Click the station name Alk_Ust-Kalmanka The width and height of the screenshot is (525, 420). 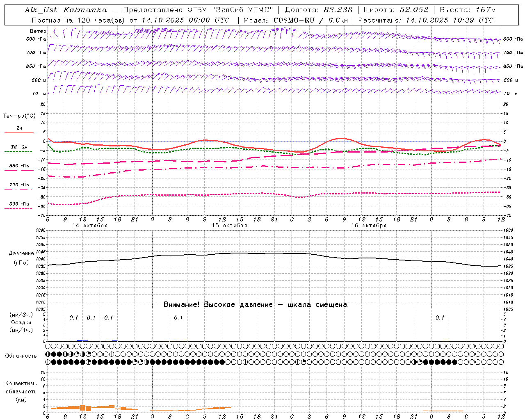tap(66, 10)
